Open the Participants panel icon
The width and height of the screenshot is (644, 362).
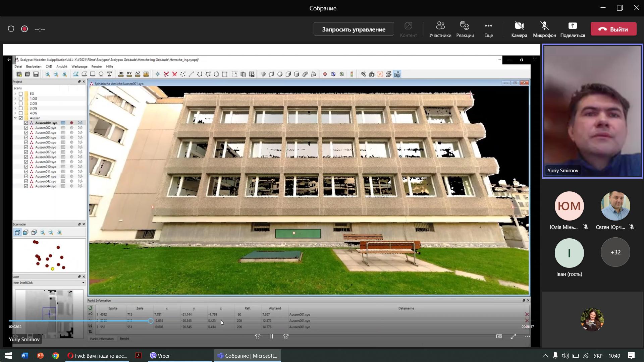tap(440, 29)
